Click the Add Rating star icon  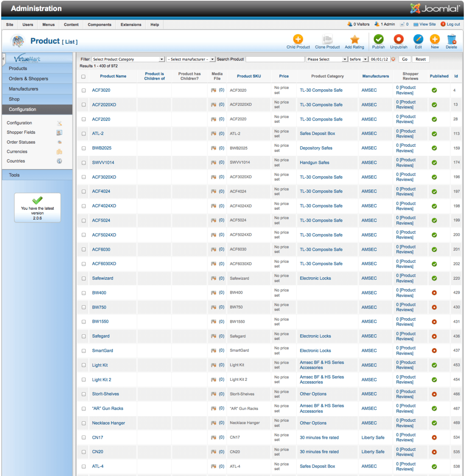[354, 39]
